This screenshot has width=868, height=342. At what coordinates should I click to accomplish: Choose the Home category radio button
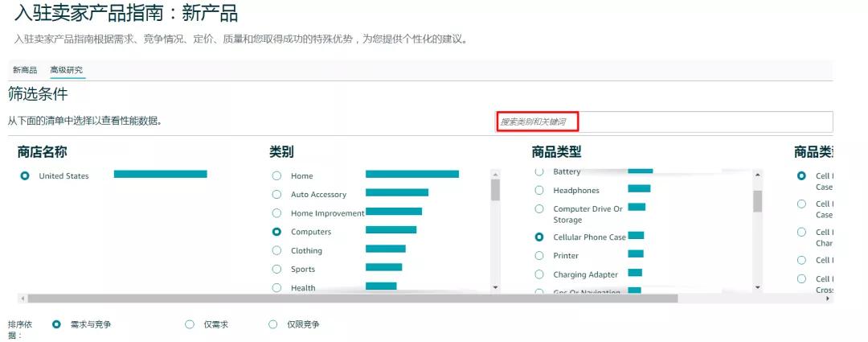[x=276, y=175]
